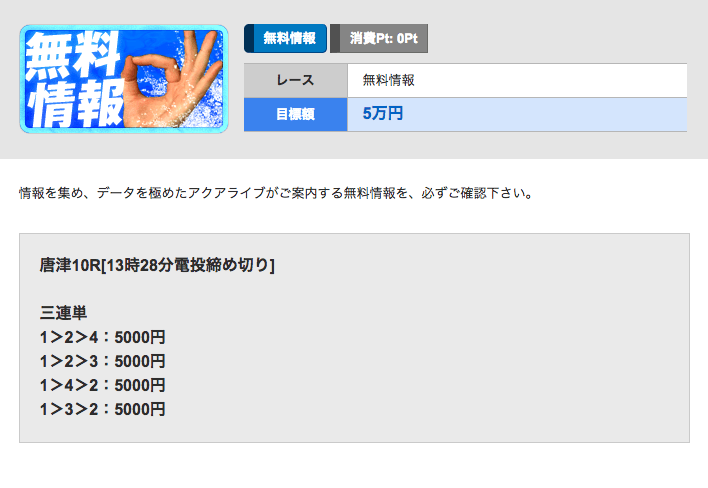Select the レース header cell
Image resolution: width=708 pixels, height=488 pixels.
pos(295,80)
